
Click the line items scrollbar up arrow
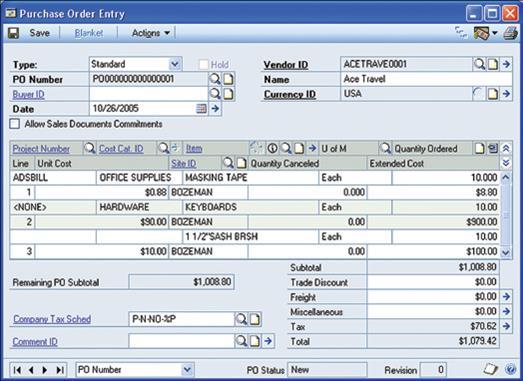point(506,177)
